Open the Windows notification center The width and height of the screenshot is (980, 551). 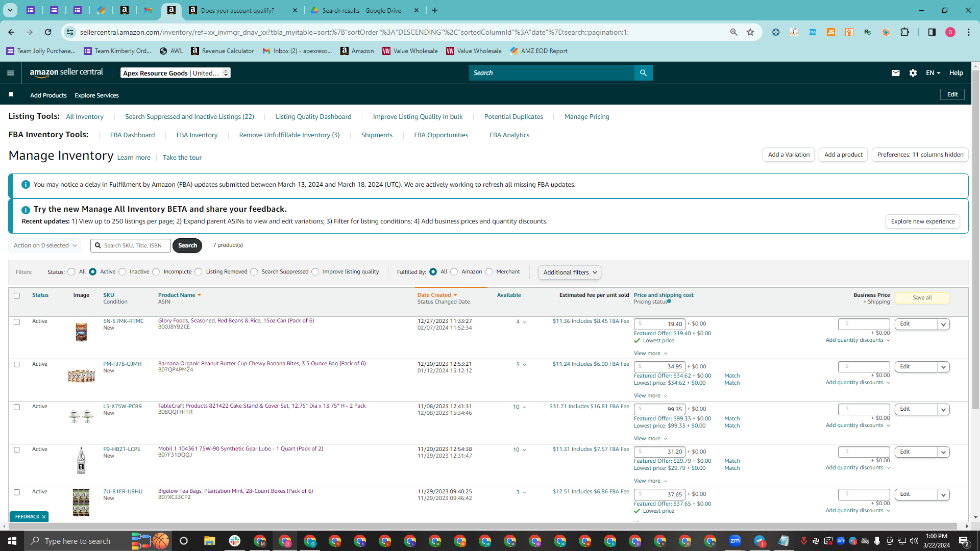pos(964,541)
